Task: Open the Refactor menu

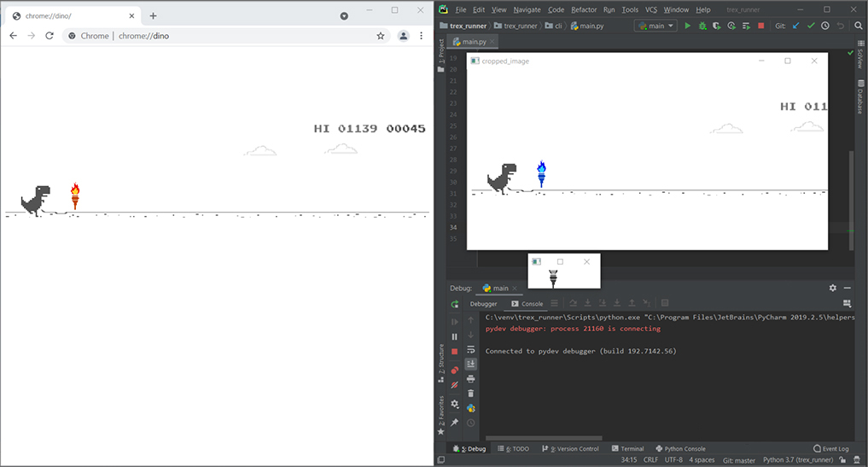Action: pyautogui.click(x=584, y=9)
